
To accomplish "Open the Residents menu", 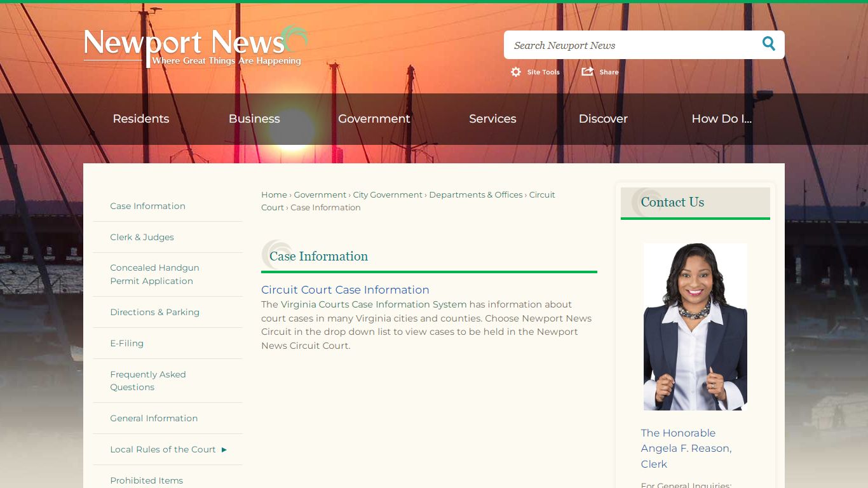I will tap(141, 119).
